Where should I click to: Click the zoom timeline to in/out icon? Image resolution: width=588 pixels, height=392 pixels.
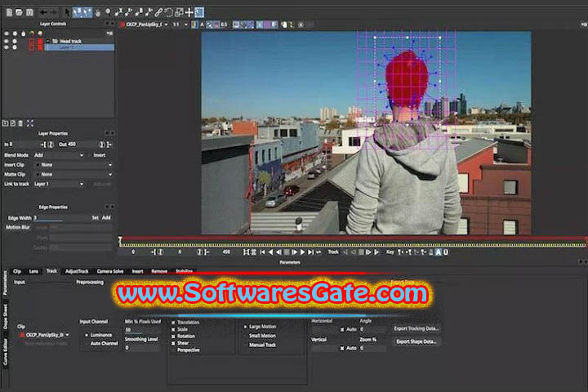[246, 252]
